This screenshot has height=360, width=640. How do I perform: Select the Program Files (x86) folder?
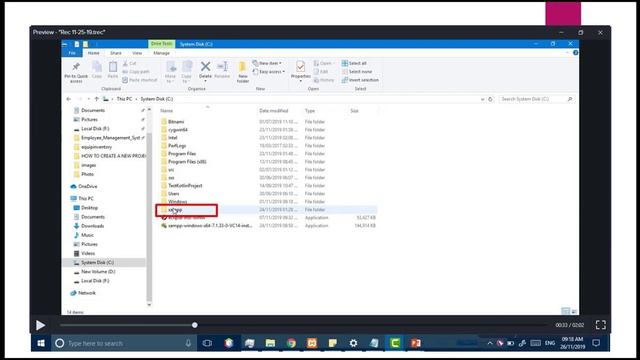click(187, 162)
